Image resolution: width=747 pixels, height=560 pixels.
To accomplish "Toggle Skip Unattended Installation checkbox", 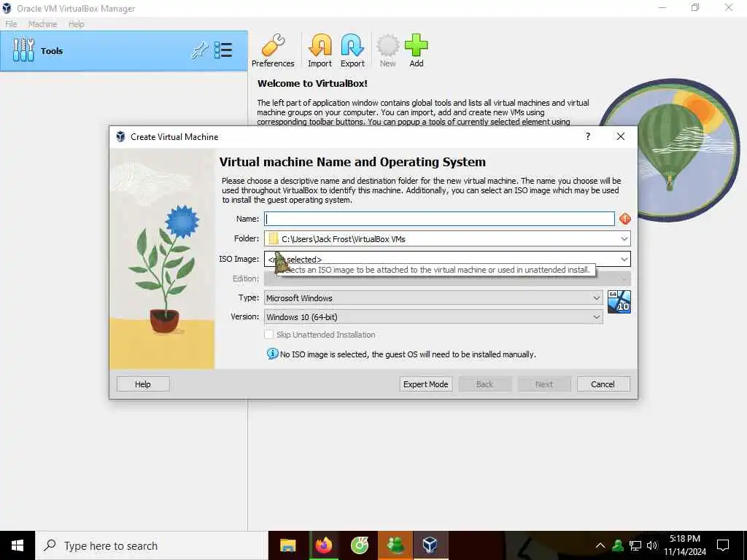I will [x=268, y=335].
